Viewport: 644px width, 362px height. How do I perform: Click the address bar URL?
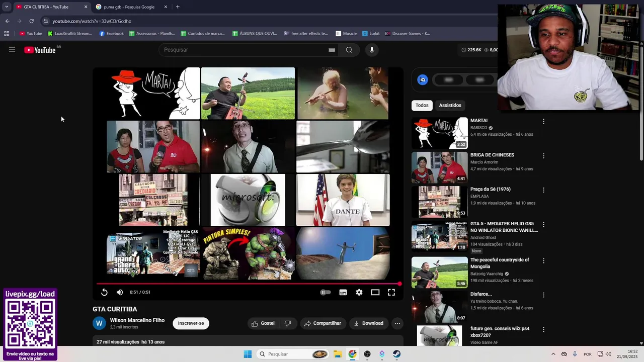click(92, 21)
